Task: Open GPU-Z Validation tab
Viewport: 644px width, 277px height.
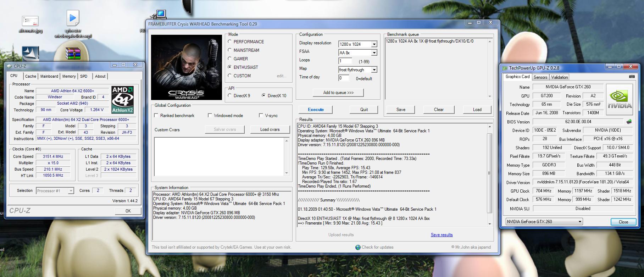Action: click(560, 77)
